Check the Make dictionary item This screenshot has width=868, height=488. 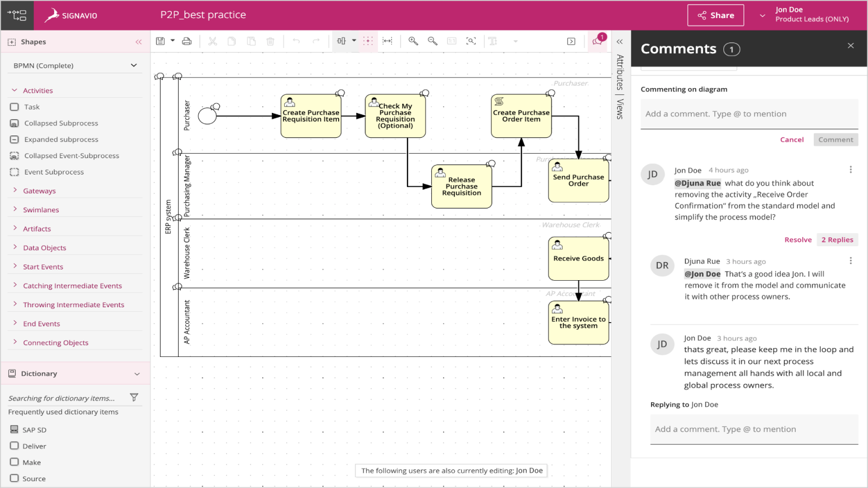[x=15, y=462]
